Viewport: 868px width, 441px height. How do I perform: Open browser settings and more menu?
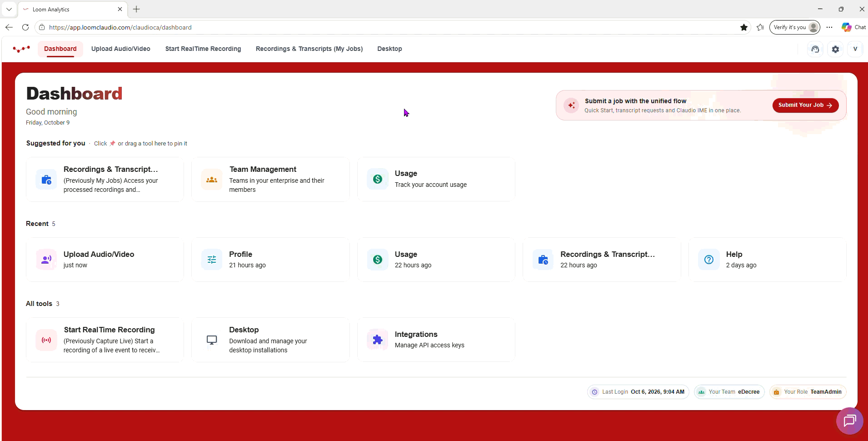click(829, 27)
